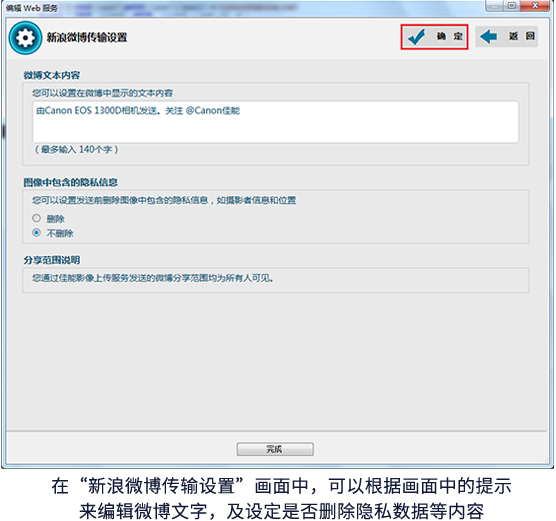Go back using the 返回 button text

[522, 36]
